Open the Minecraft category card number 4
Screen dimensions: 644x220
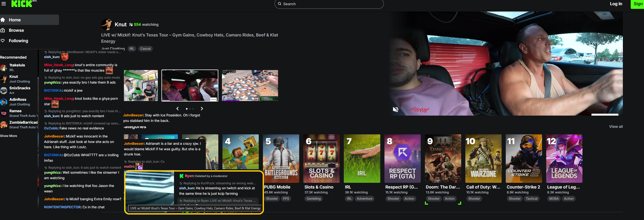[x=240, y=152]
